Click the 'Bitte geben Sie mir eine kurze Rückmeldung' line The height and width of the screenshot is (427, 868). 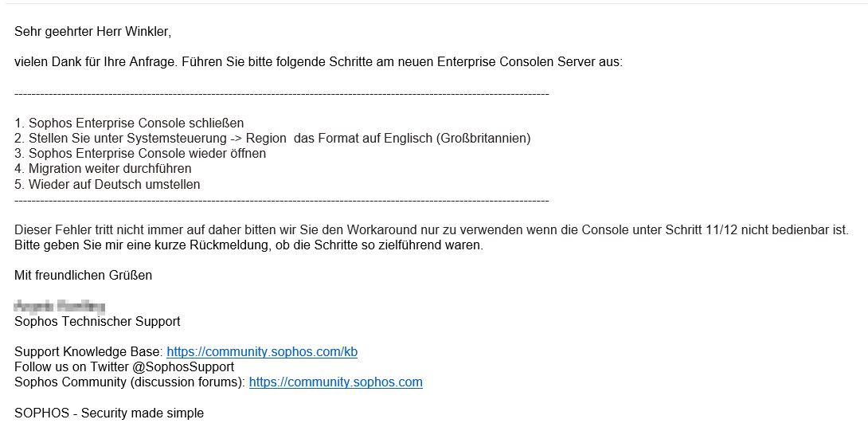click(248, 245)
